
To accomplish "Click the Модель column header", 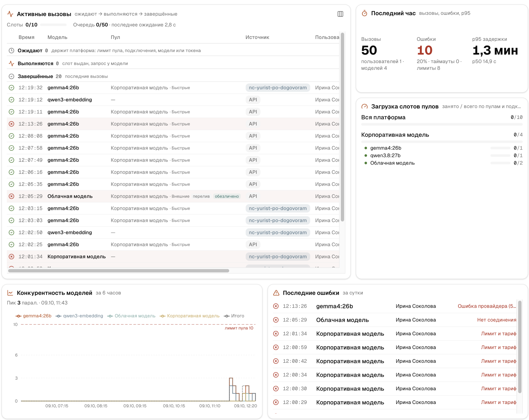I will tap(57, 37).
